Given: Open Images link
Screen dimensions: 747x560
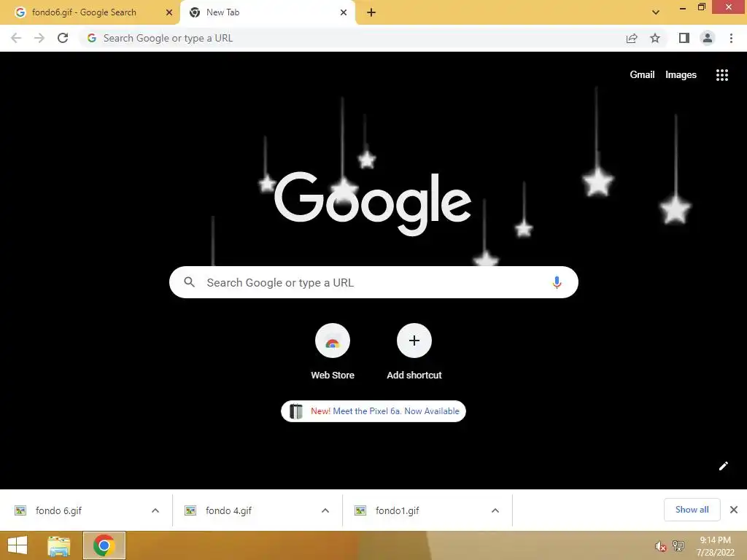Looking at the screenshot, I should [x=681, y=75].
